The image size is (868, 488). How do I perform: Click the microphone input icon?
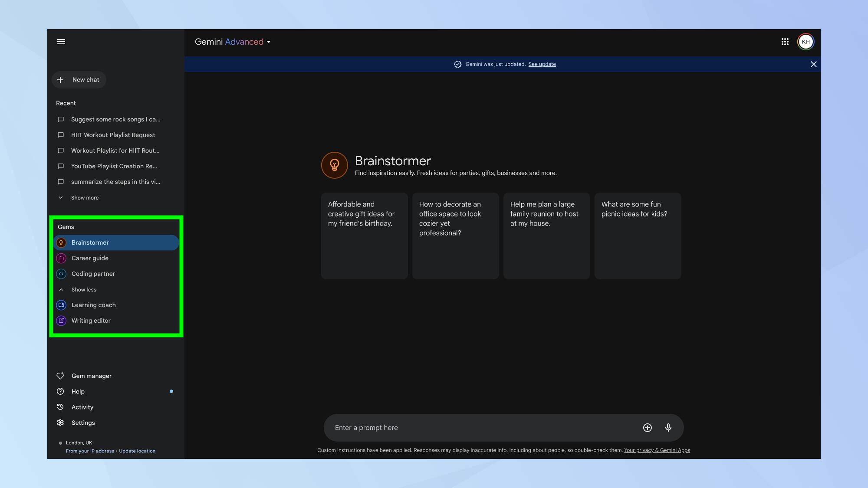tap(668, 427)
